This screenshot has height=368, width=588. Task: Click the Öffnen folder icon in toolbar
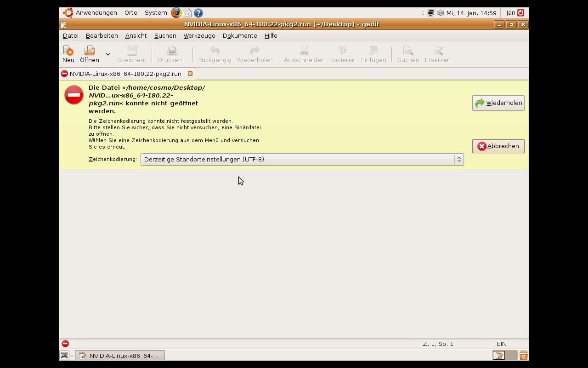pos(90,51)
